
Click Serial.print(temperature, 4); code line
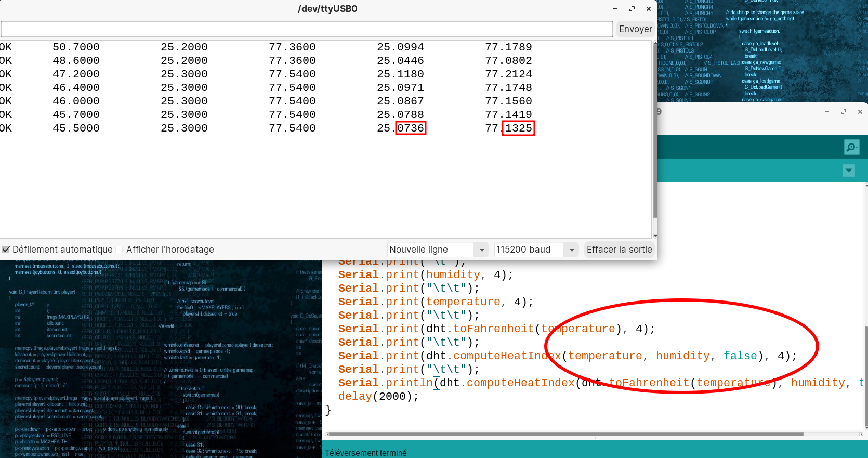point(436,302)
